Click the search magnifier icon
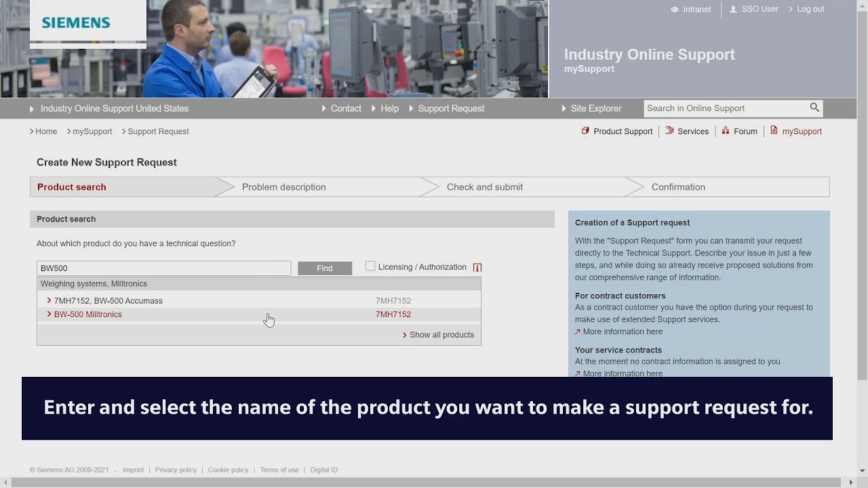The height and width of the screenshot is (488, 868). point(814,108)
